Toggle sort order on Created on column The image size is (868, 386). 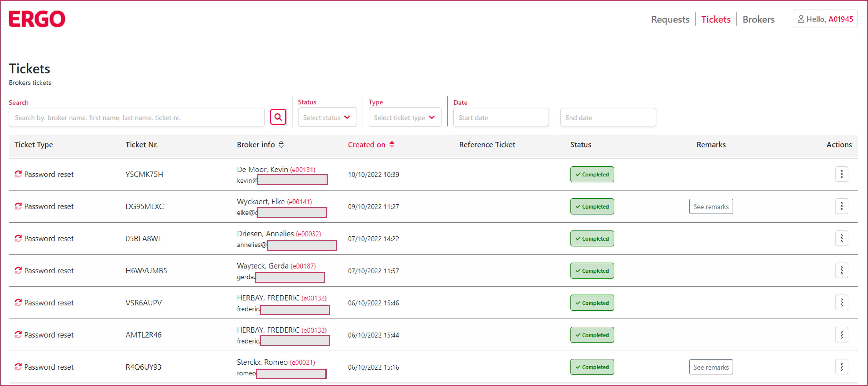pyautogui.click(x=392, y=145)
